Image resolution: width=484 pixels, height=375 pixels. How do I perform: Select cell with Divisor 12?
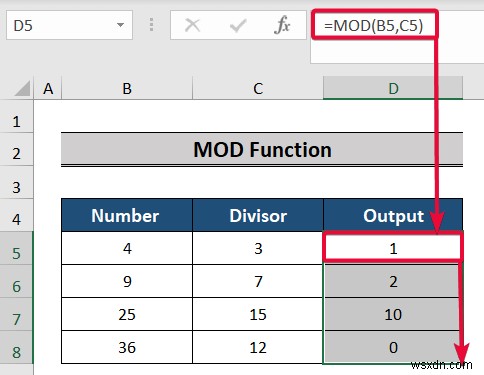pos(258,347)
